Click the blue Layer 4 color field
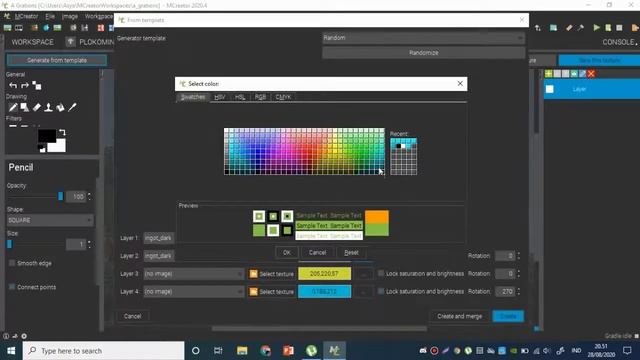 324,291
